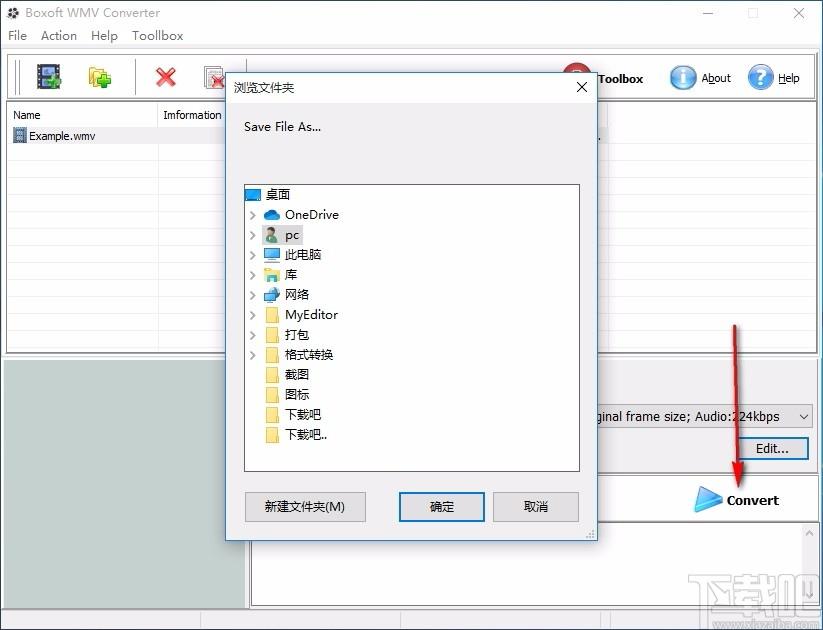Expand the OneDrive tree node

tap(252, 215)
